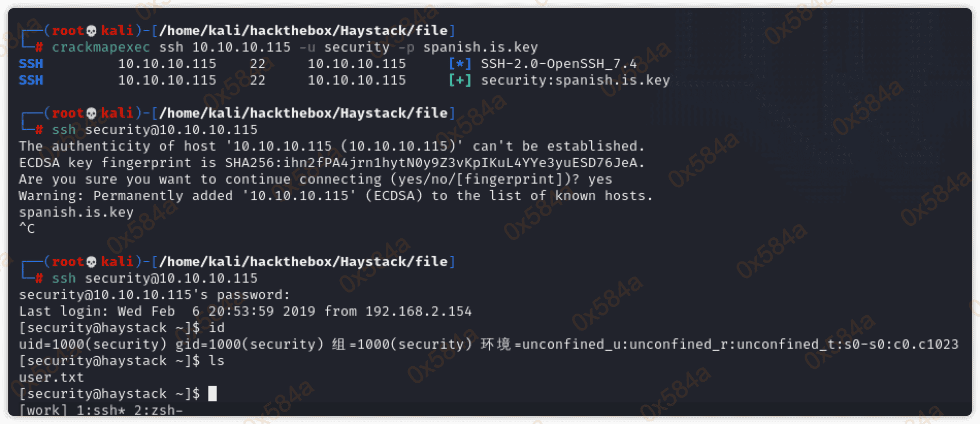Click the blue [*] status marker
Image resolution: width=980 pixels, height=424 pixels.
tap(460, 64)
